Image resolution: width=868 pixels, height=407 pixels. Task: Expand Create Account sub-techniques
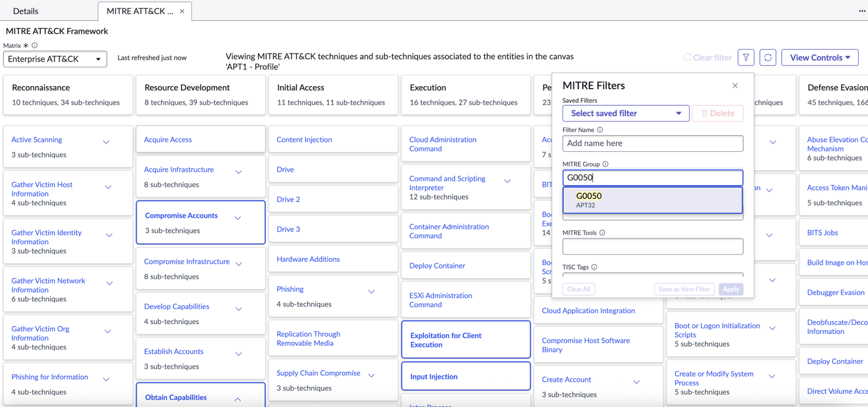coord(636,382)
